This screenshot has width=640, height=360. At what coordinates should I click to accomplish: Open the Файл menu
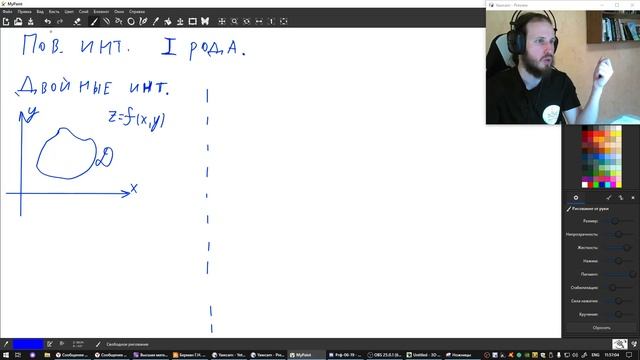coord(7,12)
